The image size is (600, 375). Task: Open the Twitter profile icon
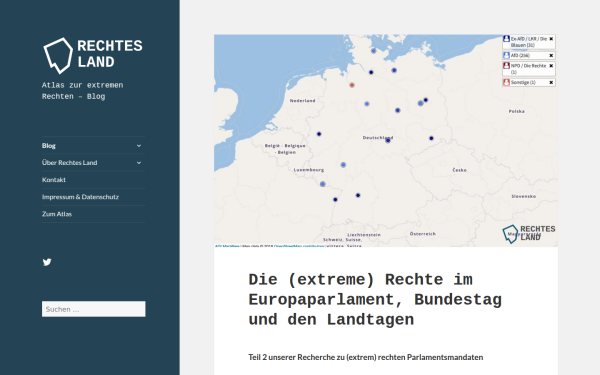click(x=47, y=262)
